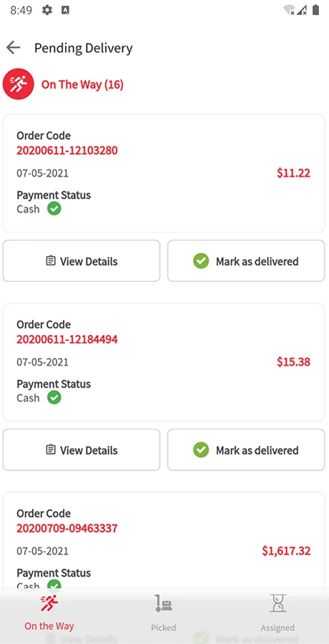Image resolution: width=329 pixels, height=644 pixels.
Task: Tap the green check in first Mark as delivered
Action: (x=201, y=260)
